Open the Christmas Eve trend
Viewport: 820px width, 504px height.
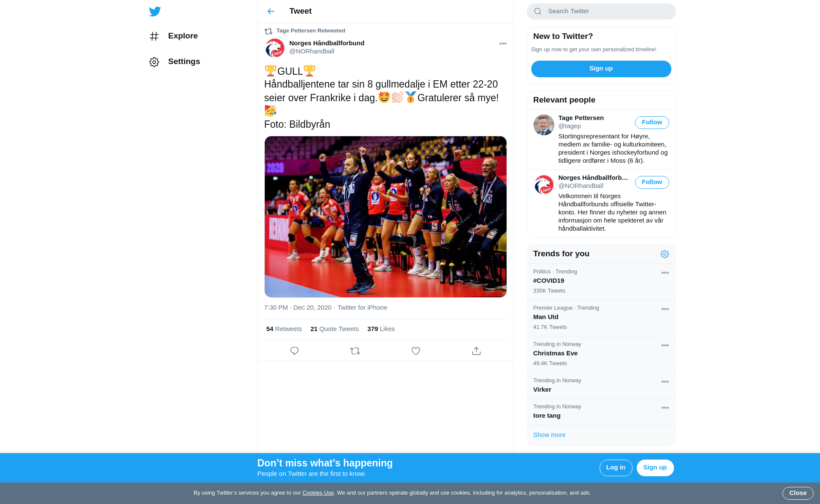[601, 355]
